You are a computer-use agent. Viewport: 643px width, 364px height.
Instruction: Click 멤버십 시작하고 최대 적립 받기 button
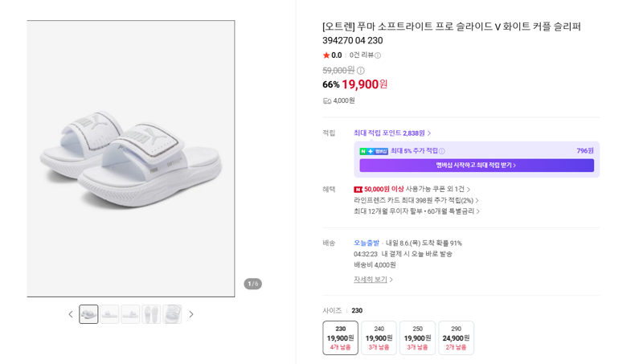click(477, 166)
